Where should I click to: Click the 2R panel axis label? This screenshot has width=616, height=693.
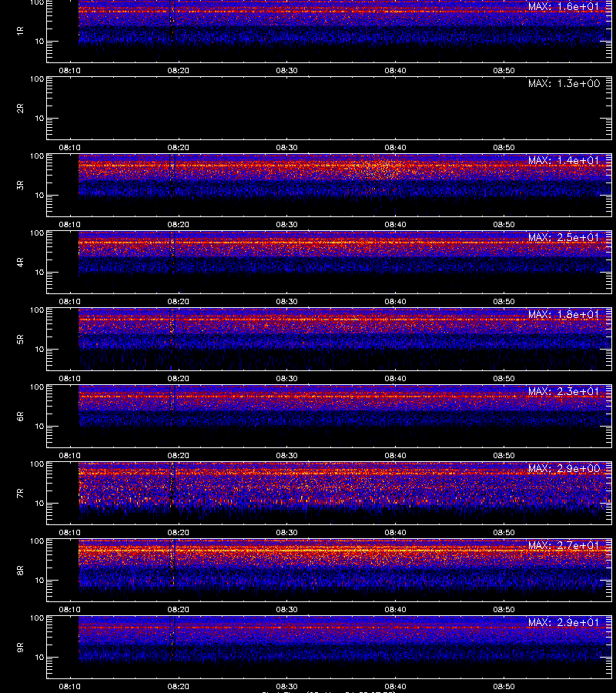click(x=20, y=109)
